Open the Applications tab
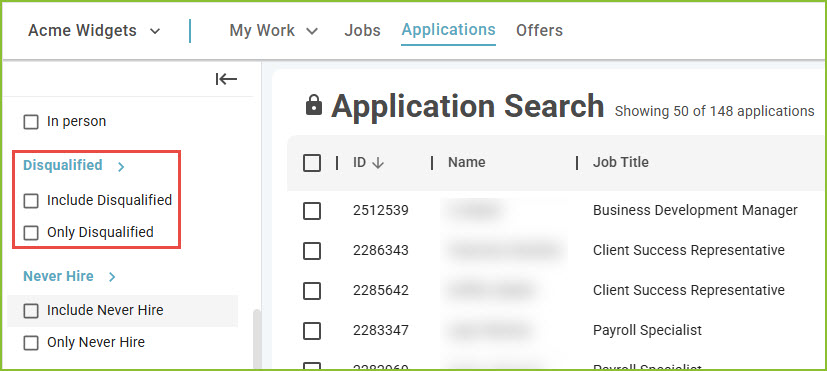 pyautogui.click(x=448, y=30)
